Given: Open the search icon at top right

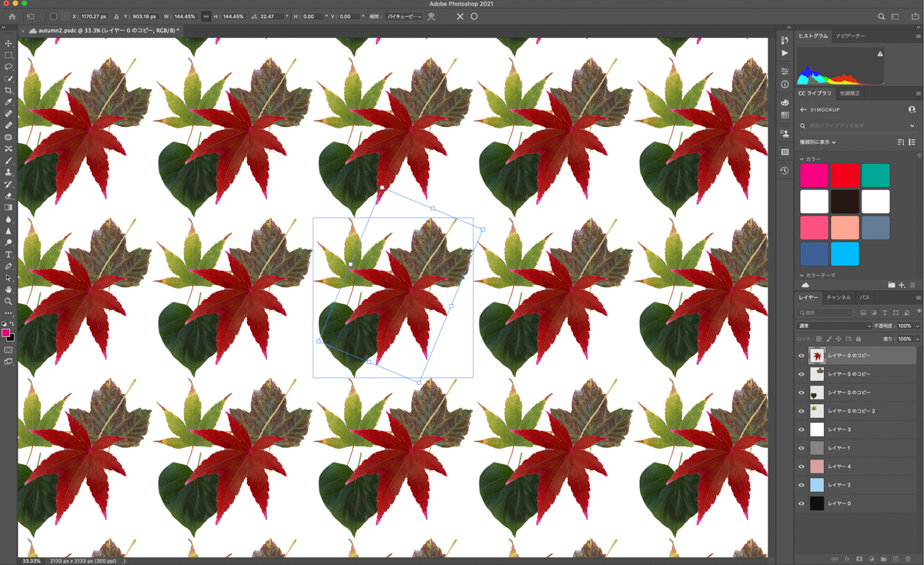Looking at the screenshot, I should pyautogui.click(x=881, y=16).
